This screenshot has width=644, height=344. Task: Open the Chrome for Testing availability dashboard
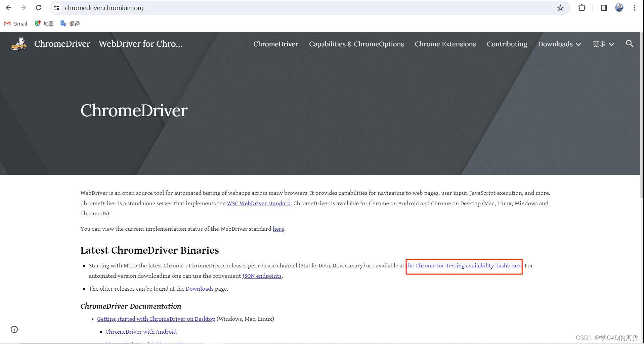(x=464, y=265)
